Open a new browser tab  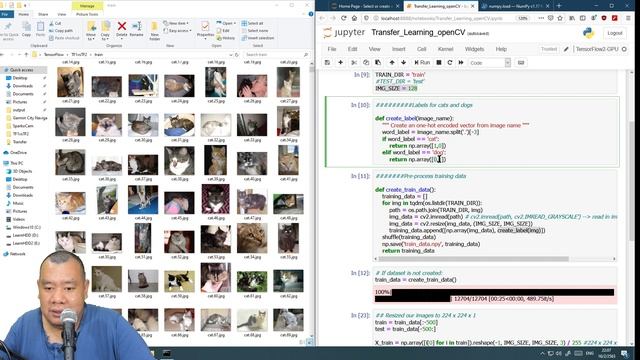pos(559,6)
